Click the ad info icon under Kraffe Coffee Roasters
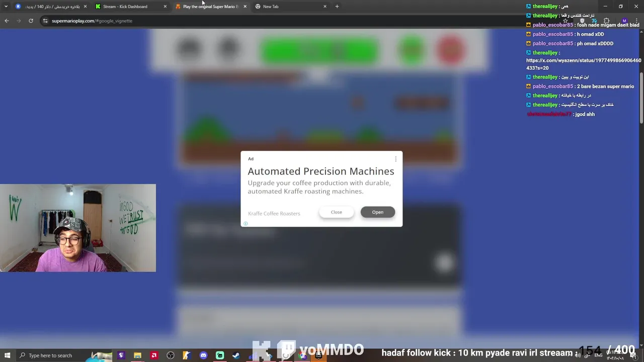Screen dimensions: 644x362 coord(246,224)
